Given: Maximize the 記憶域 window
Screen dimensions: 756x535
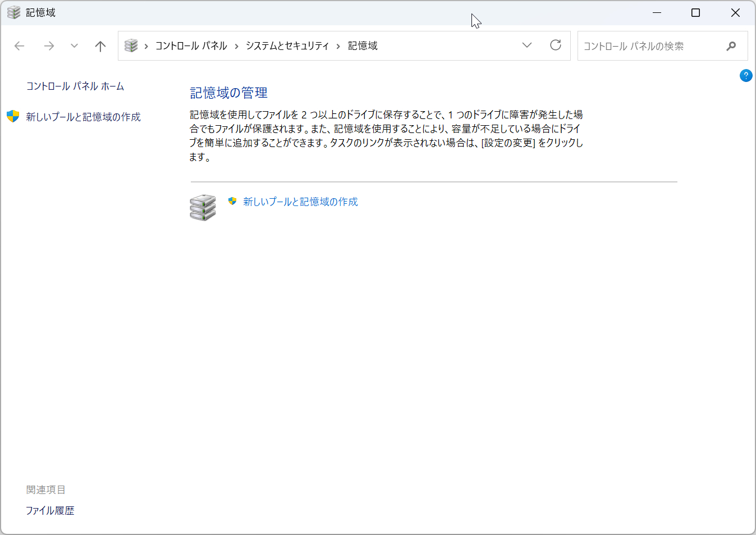Looking at the screenshot, I should 695,12.
